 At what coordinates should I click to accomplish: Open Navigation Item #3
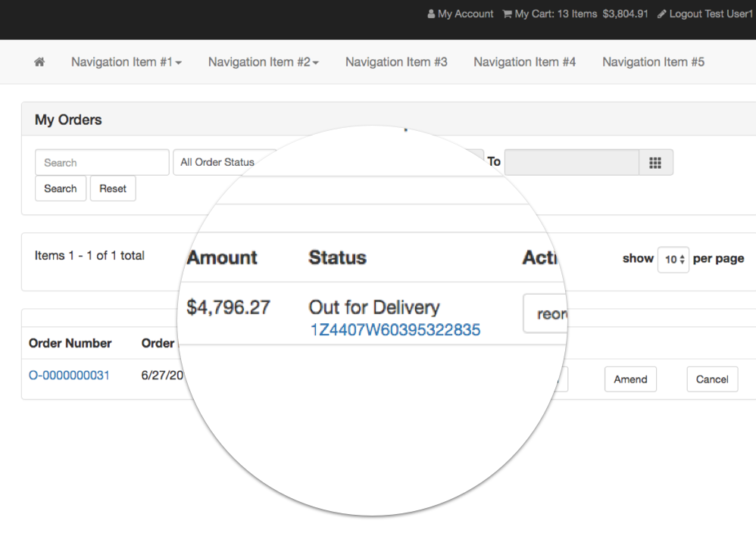pyautogui.click(x=396, y=62)
